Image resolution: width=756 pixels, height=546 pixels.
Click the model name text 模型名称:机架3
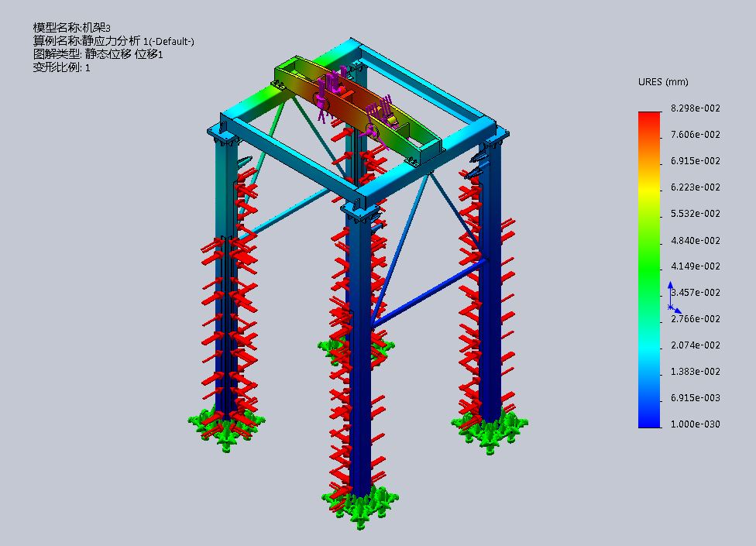click(x=72, y=28)
